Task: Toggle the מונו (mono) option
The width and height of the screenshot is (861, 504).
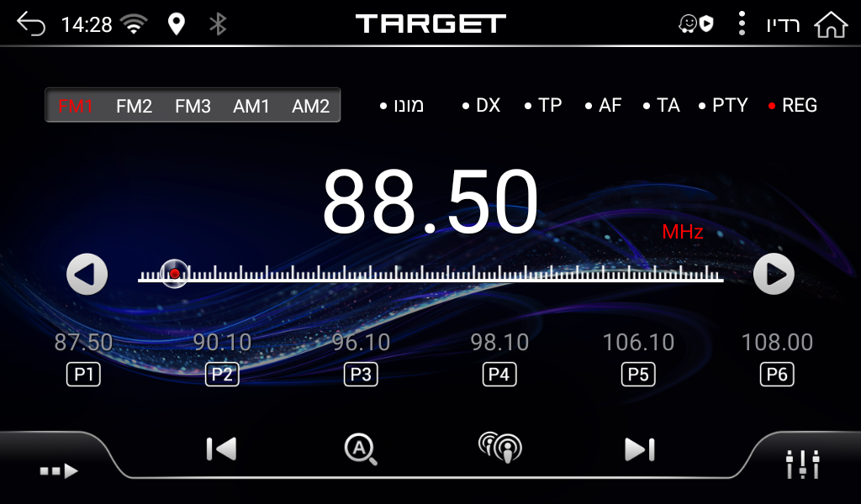Action: point(402,105)
